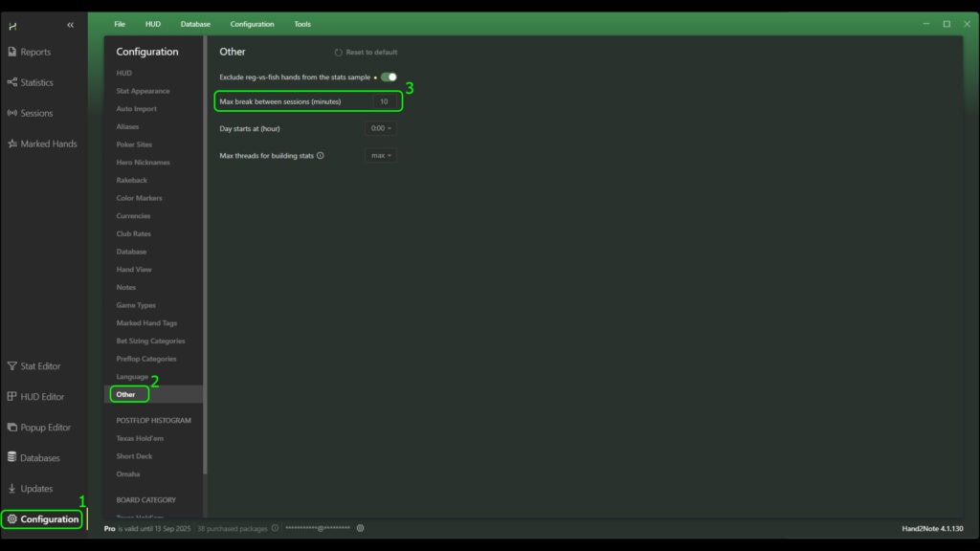Open the Tools menu
Image resolution: width=980 pixels, height=551 pixels.
(x=302, y=24)
